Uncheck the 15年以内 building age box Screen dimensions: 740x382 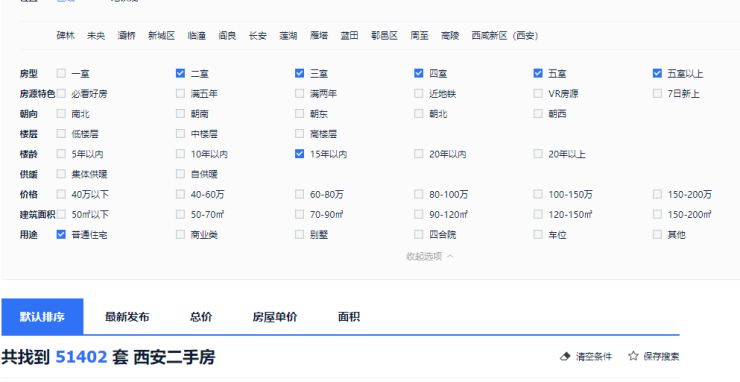[299, 153]
